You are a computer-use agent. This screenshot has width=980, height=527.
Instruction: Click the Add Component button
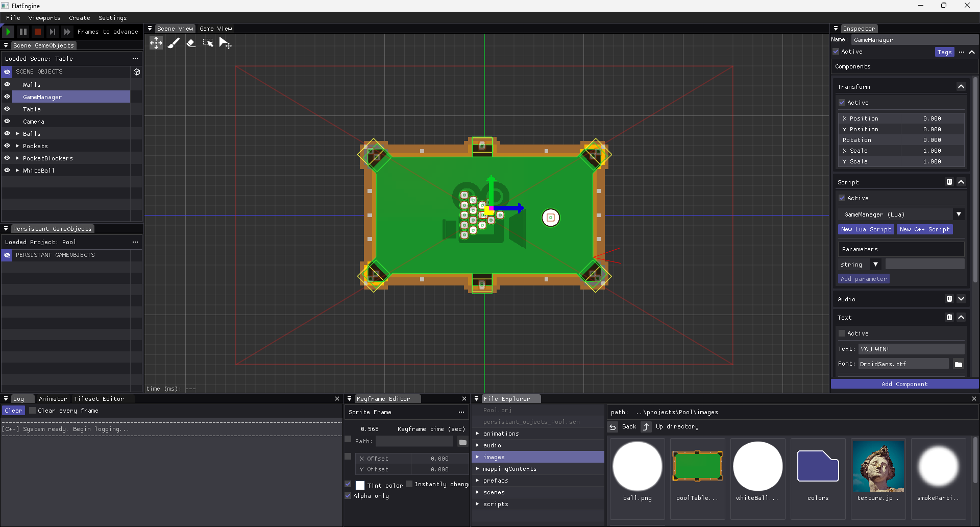point(904,384)
